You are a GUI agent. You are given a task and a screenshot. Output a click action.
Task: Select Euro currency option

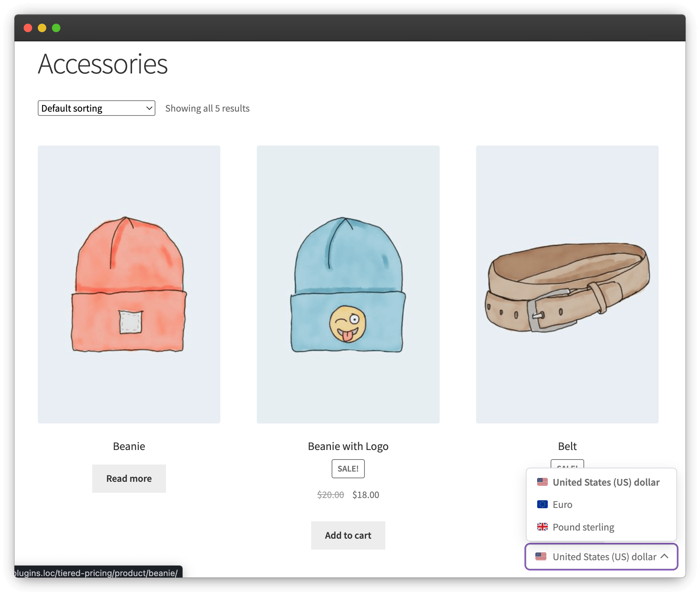(x=601, y=504)
